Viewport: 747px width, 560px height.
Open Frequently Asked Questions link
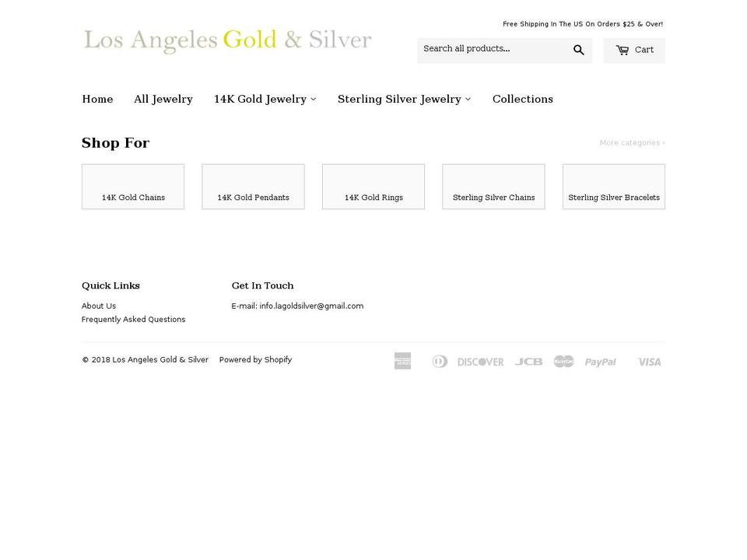tap(133, 320)
